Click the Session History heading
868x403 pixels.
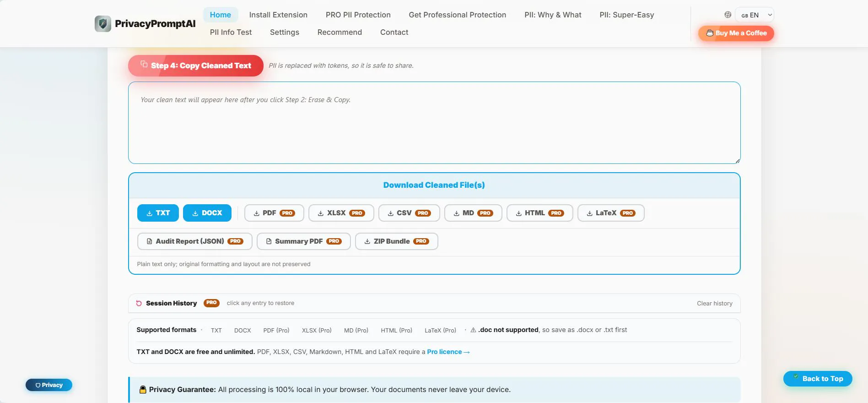tap(172, 303)
